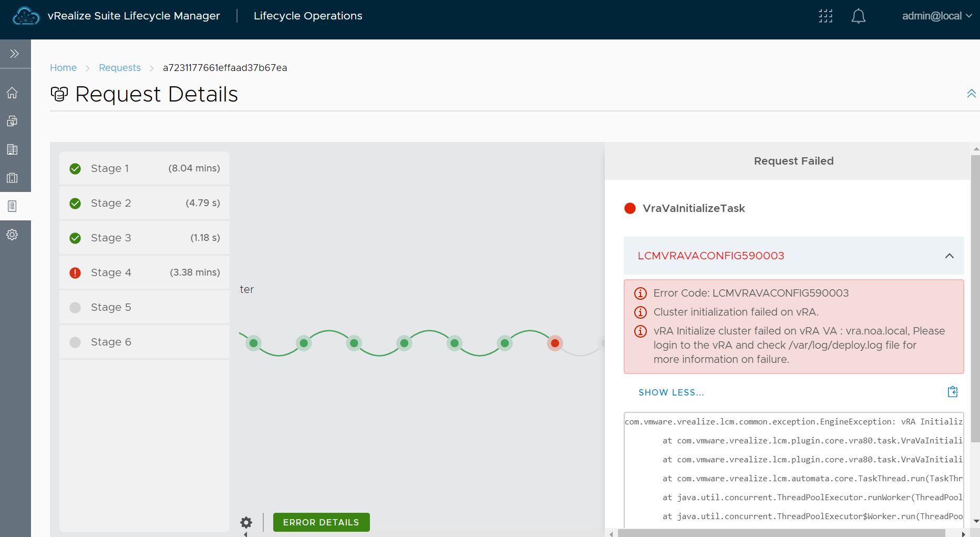Select failed Stage 4 row
Screen dimensions: 980x537
(145, 272)
